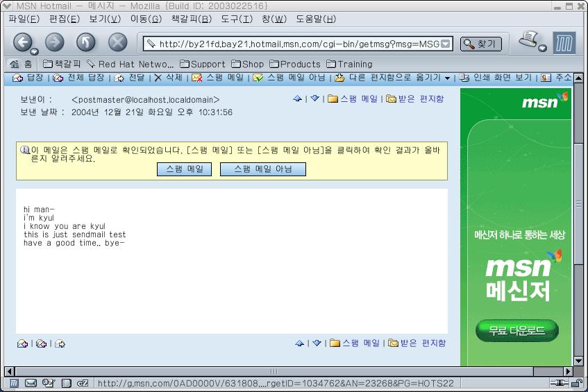The height and width of the screenshot is (392, 588).
Task: Reply to all via 전체 답장
Action: tap(78, 78)
